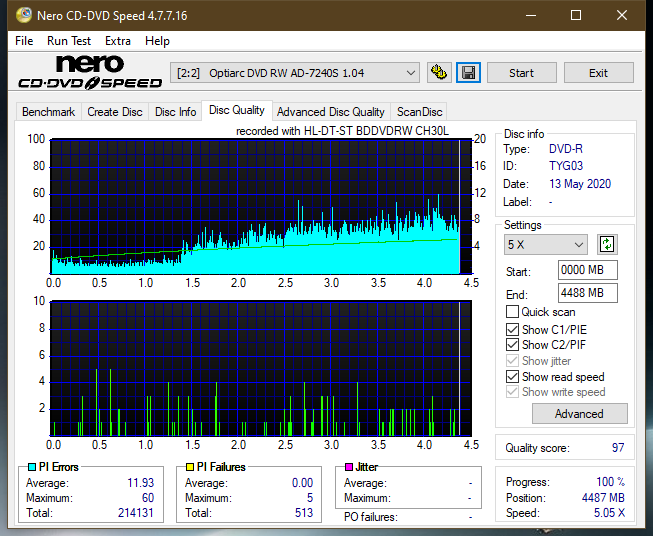Uncheck Show read speed checkbox

pos(512,376)
